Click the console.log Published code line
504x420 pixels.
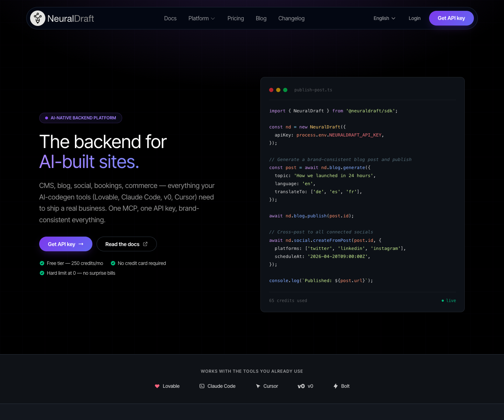pyautogui.click(x=321, y=281)
